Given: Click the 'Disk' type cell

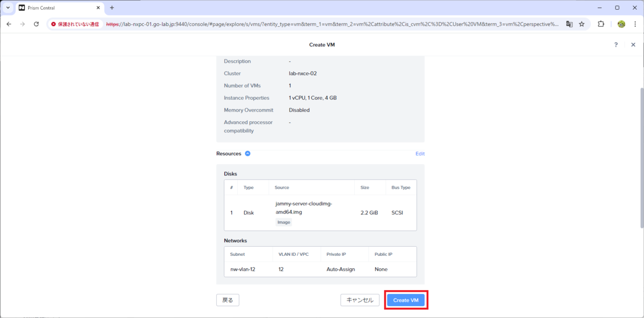Looking at the screenshot, I should tap(248, 213).
